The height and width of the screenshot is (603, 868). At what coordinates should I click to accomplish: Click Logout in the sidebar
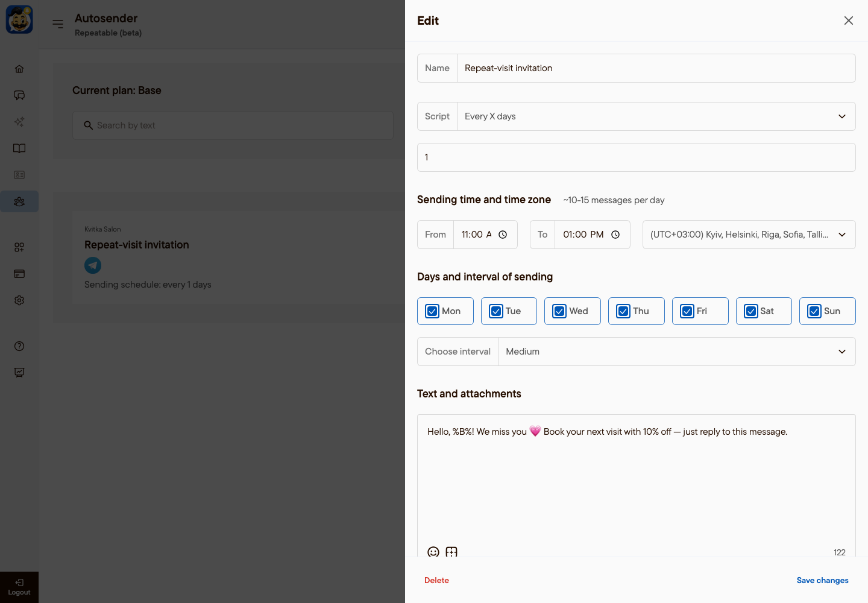tap(19, 587)
